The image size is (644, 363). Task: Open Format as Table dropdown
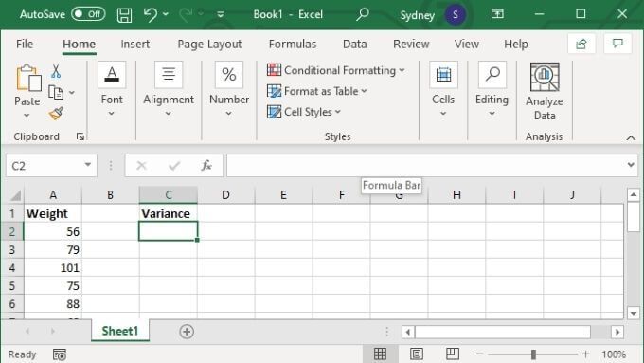pyautogui.click(x=316, y=91)
